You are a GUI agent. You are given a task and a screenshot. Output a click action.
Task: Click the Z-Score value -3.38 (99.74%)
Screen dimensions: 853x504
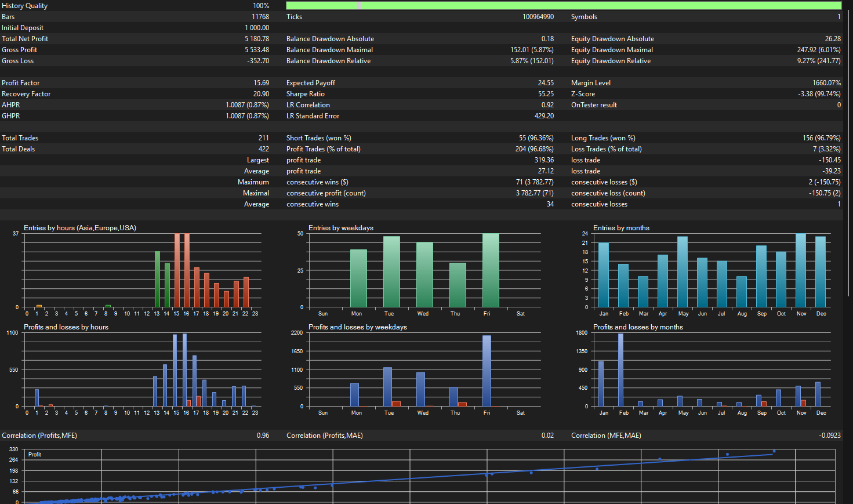[x=819, y=94]
